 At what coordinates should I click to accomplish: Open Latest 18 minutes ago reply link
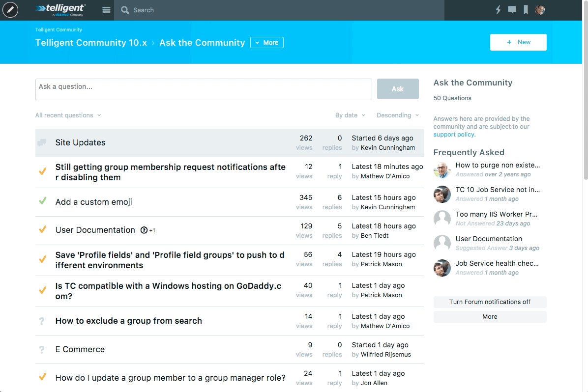pyautogui.click(x=387, y=167)
